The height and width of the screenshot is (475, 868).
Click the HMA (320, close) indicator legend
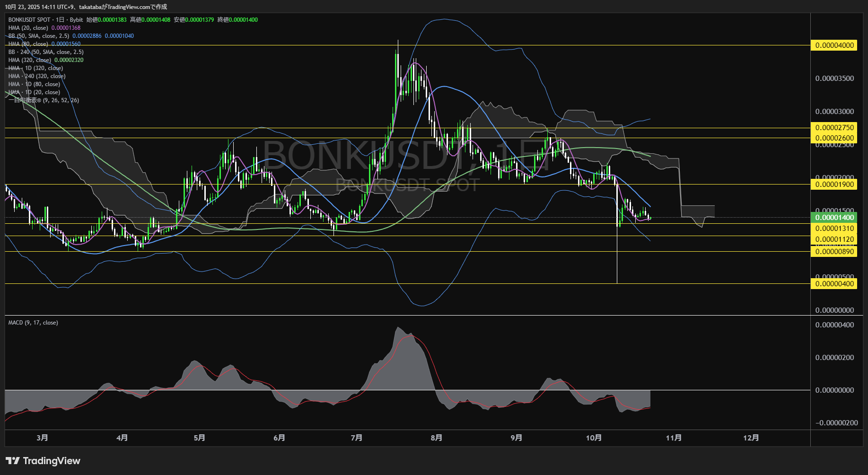coord(30,60)
